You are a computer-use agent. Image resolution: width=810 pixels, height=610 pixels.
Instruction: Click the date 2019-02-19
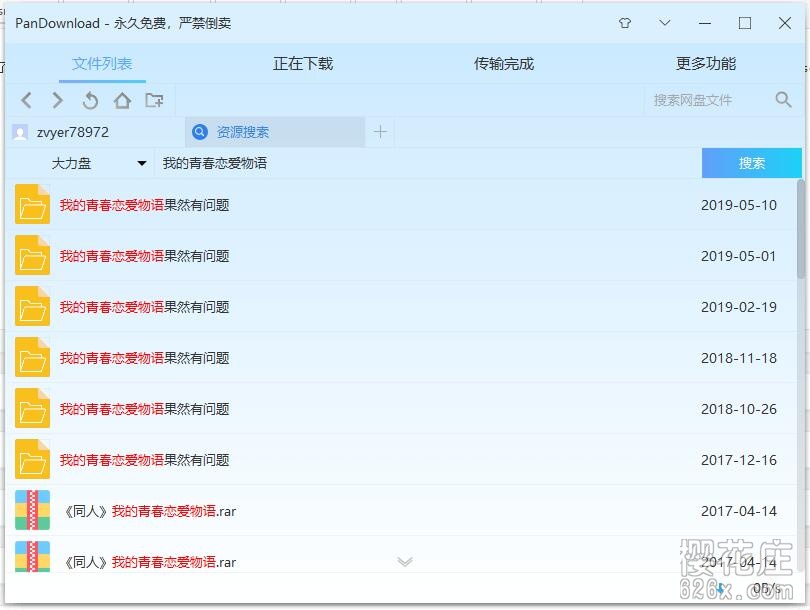(x=739, y=307)
